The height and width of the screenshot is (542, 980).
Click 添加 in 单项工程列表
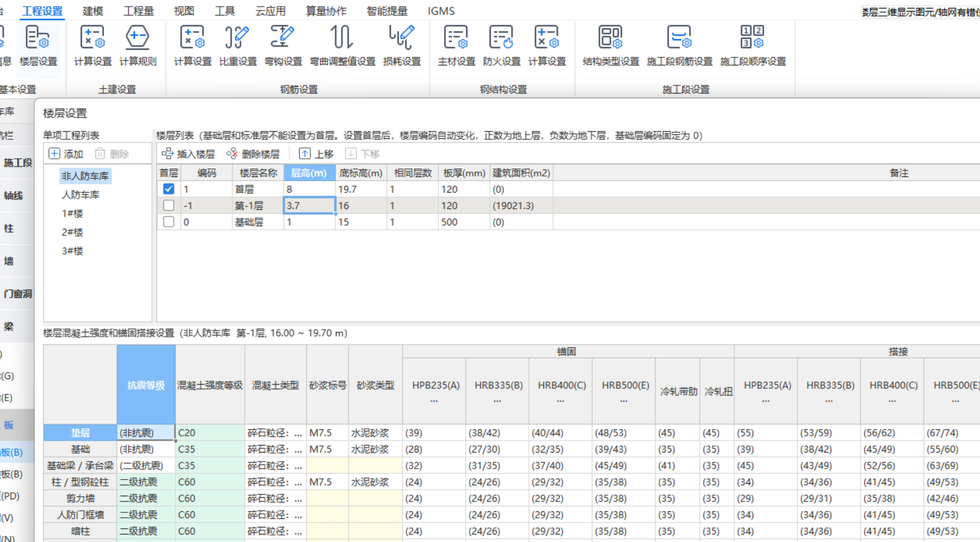(x=66, y=154)
